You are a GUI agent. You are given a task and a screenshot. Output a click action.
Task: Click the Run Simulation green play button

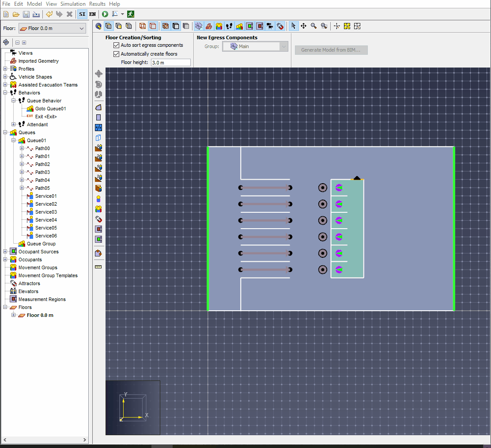tap(105, 14)
